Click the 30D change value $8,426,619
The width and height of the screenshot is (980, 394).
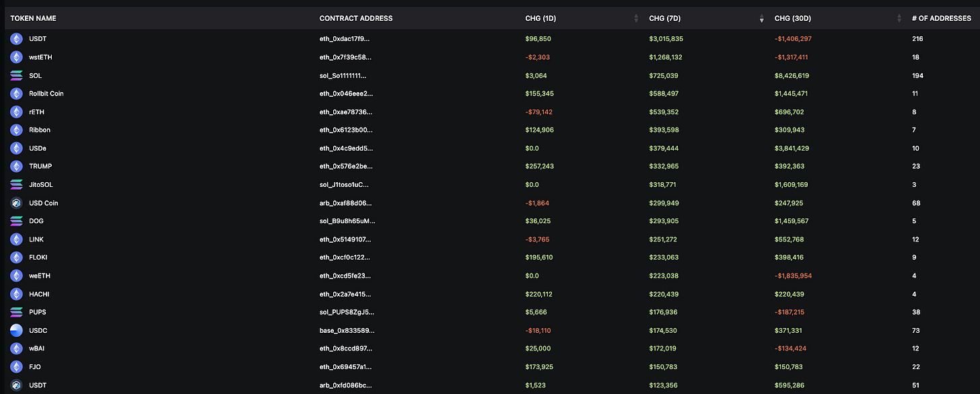coord(792,75)
